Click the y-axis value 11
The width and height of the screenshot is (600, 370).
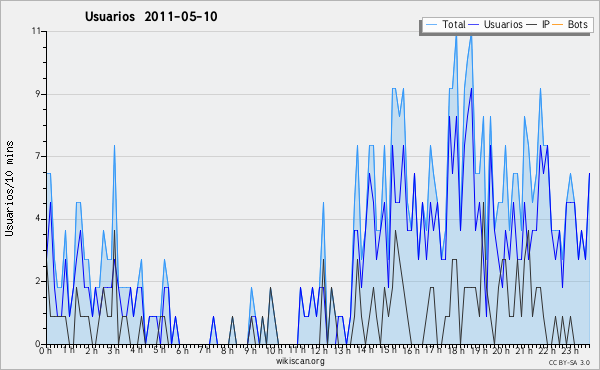pyautogui.click(x=36, y=31)
